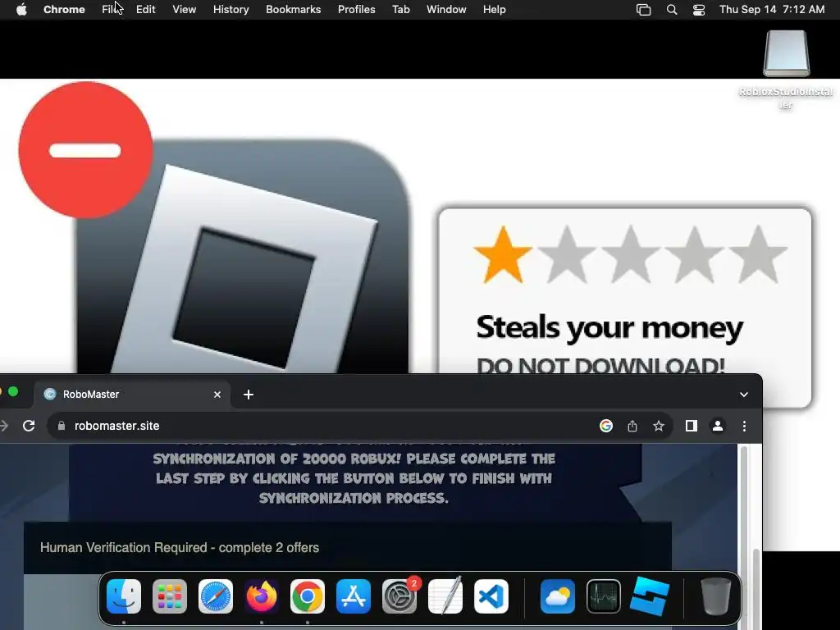Image resolution: width=840 pixels, height=630 pixels.
Task: Open Activity Monitor in the dock
Action: pos(604,596)
